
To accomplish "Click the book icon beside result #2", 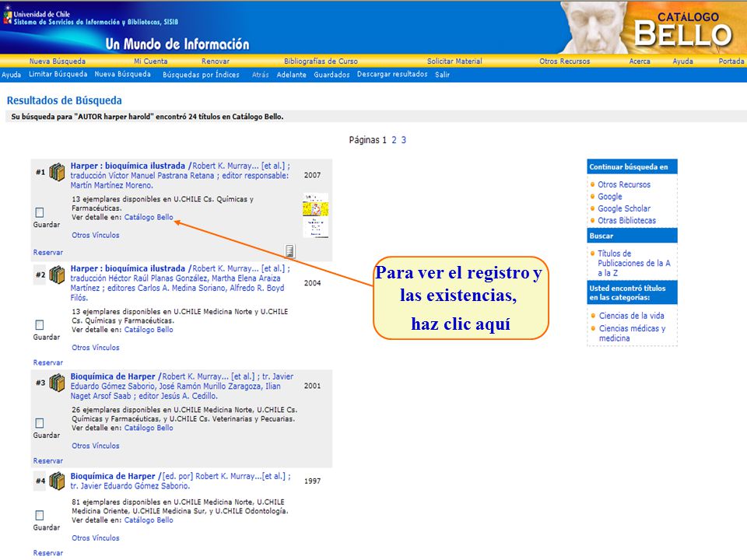I will [x=57, y=275].
